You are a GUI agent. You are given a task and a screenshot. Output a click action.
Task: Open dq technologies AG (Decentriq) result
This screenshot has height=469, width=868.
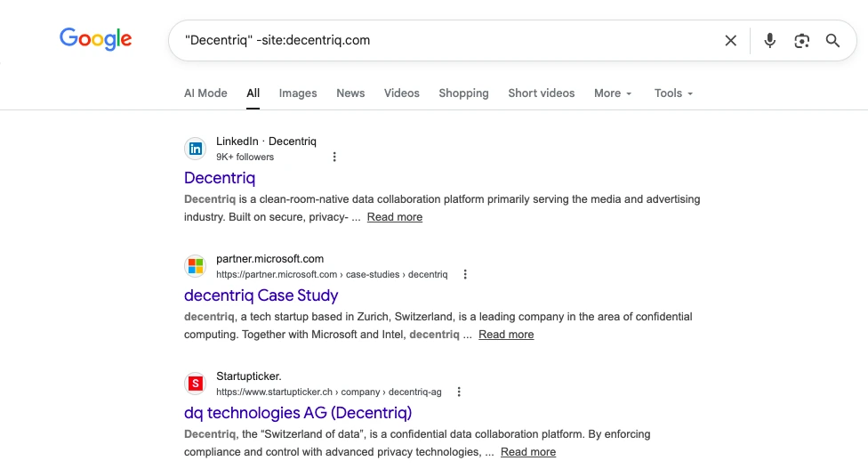coord(298,413)
